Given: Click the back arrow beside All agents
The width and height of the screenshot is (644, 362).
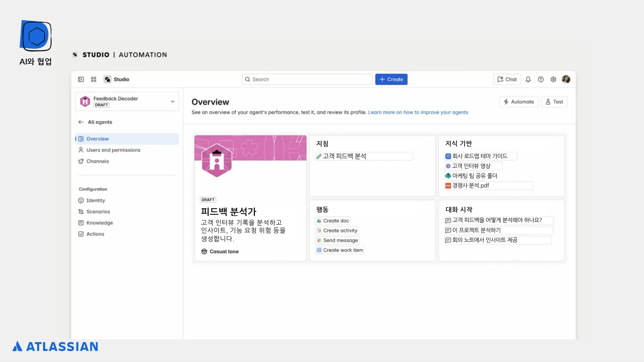Looking at the screenshot, I should [81, 122].
